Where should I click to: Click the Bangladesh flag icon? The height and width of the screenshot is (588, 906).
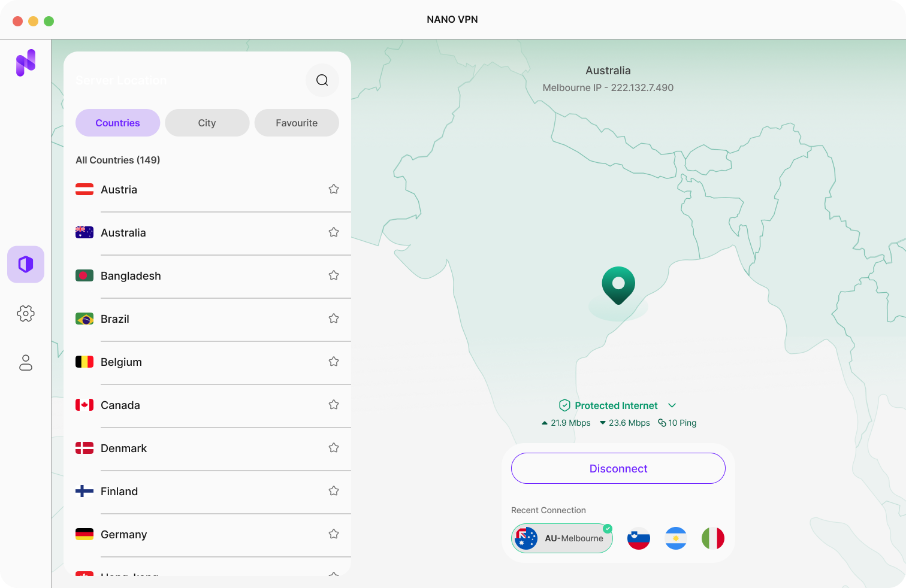pos(84,276)
